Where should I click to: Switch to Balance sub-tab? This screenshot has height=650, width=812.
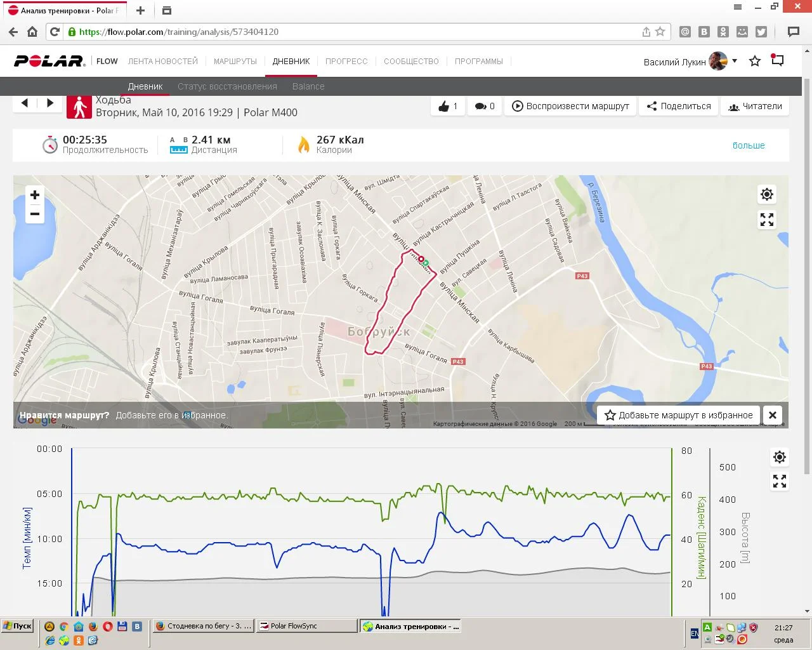point(308,86)
